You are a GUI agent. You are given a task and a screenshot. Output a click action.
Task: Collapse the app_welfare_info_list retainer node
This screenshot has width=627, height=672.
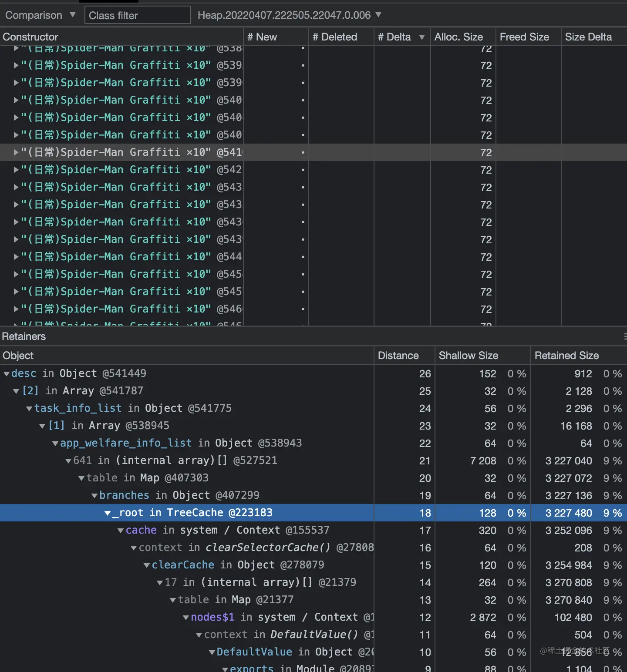[x=55, y=444]
